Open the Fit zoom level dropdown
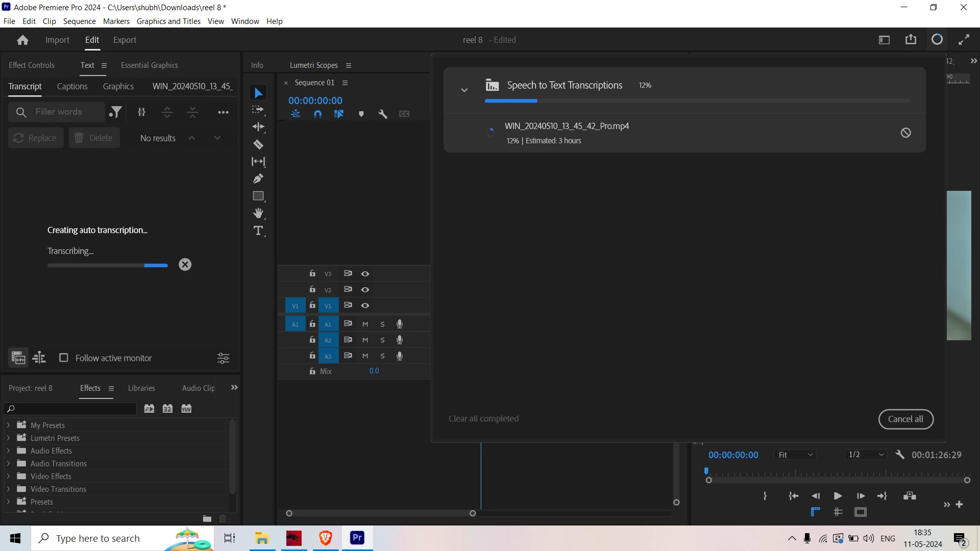 tap(795, 455)
